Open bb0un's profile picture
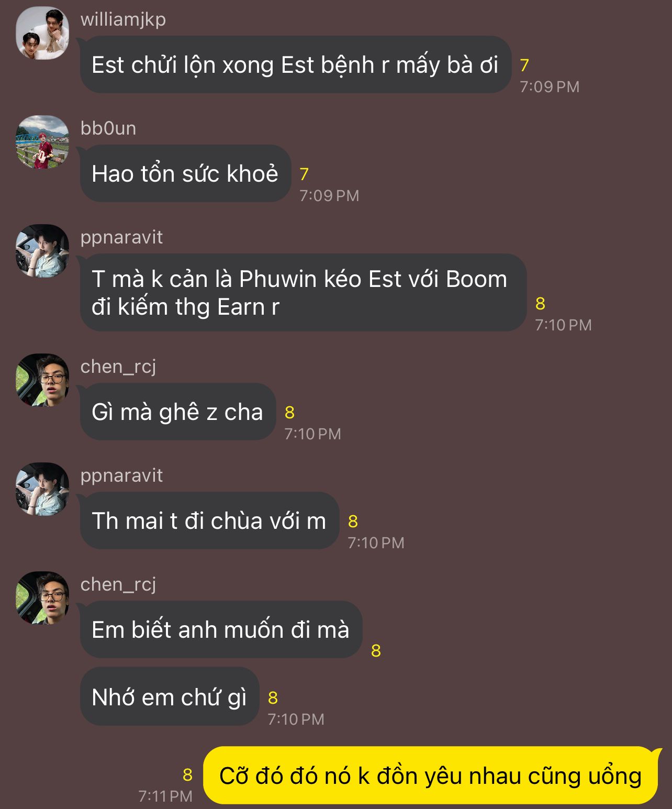 (42, 142)
